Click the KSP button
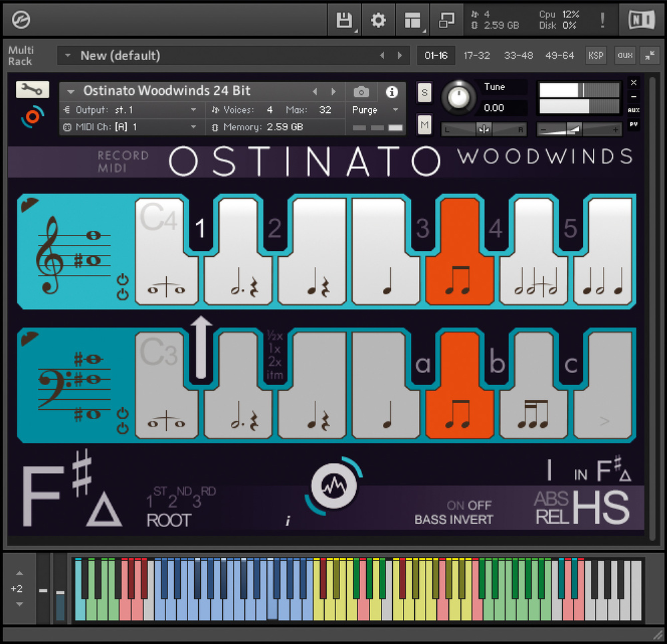 pos(595,55)
